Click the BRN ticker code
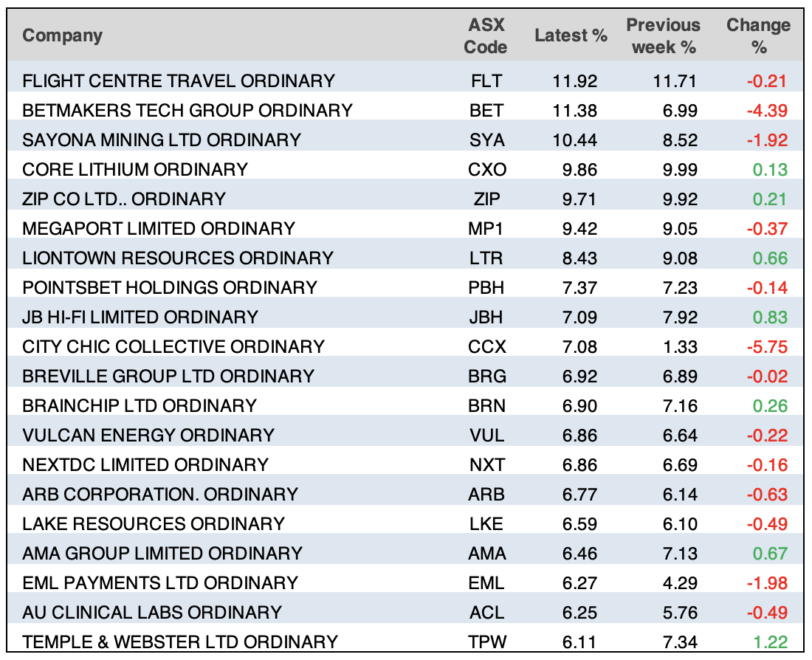The width and height of the screenshot is (812, 660). 486,405
